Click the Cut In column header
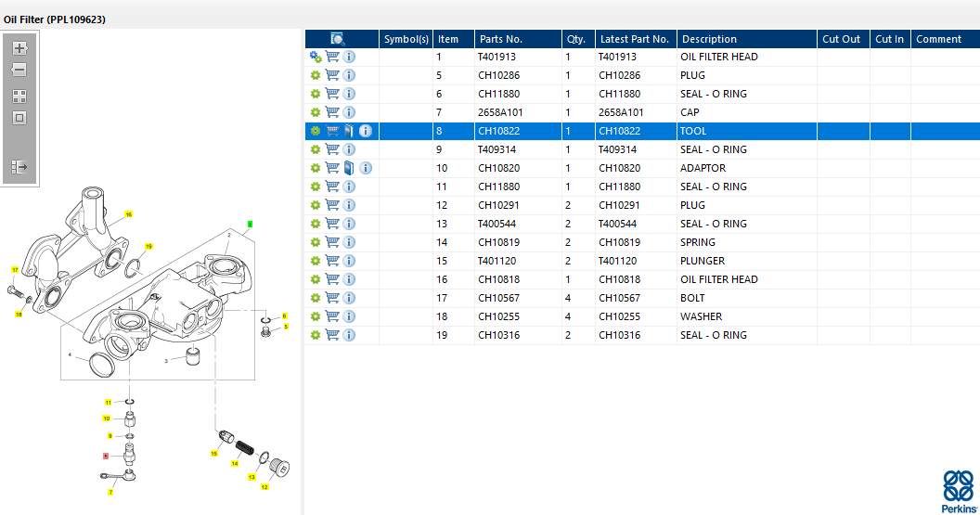Image resolution: width=980 pixels, height=515 pixels. [x=890, y=39]
